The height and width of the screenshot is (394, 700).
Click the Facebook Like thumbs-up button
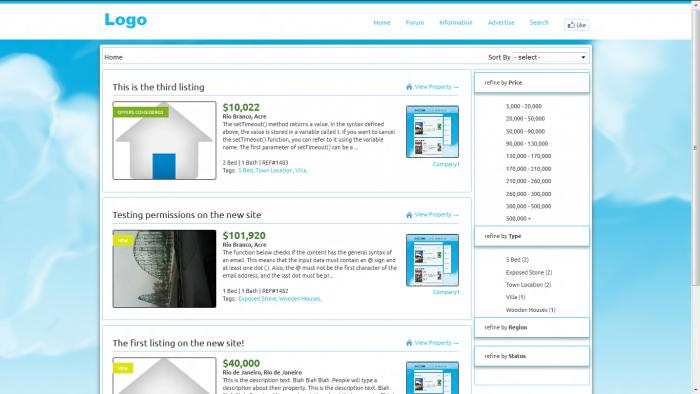click(576, 25)
